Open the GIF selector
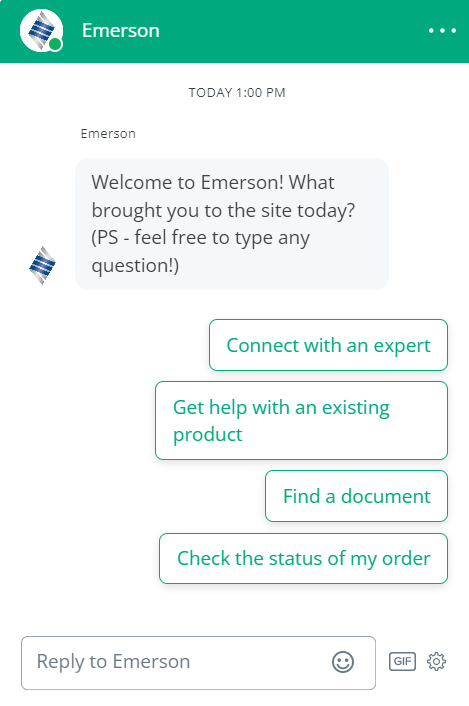The width and height of the screenshot is (469, 706). 402,661
